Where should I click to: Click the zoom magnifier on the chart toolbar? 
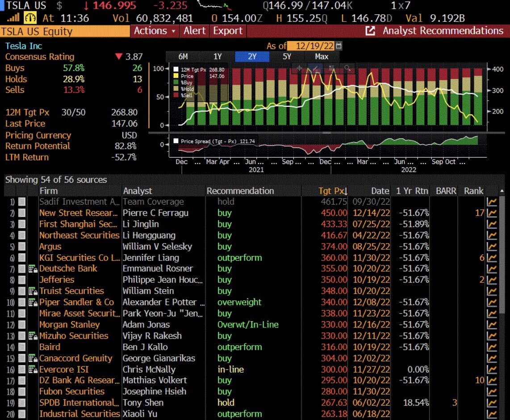pyautogui.click(x=347, y=68)
